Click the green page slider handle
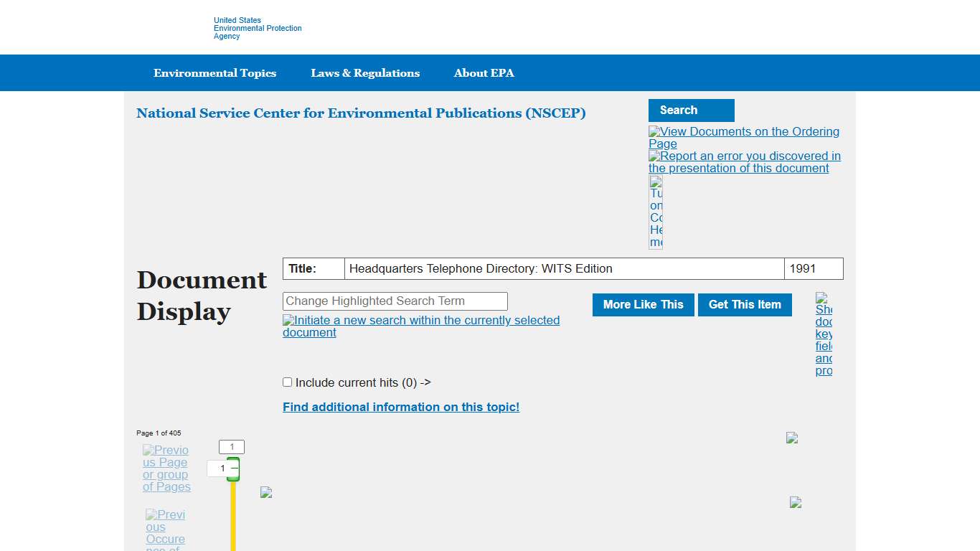This screenshot has width=980, height=551. point(233,469)
